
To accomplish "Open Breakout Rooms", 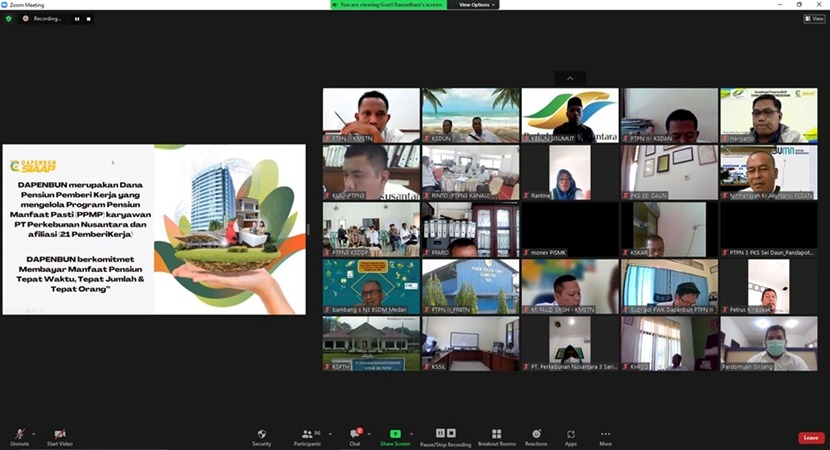I will click(x=496, y=435).
